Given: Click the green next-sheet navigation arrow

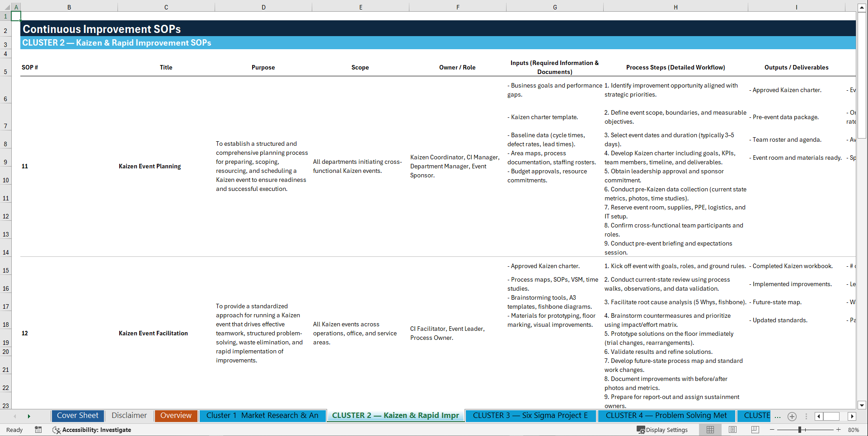Looking at the screenshot, I should (29, 416).
